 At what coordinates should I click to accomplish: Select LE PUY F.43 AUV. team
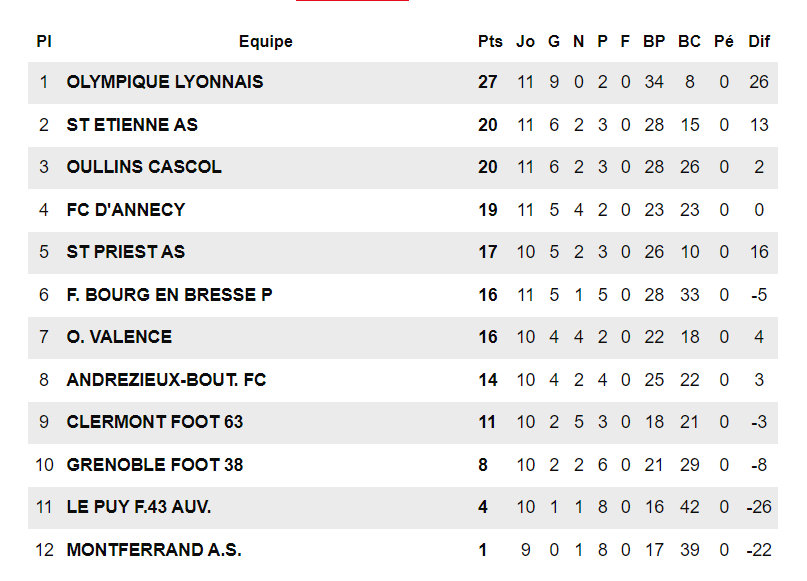point(139,507)
